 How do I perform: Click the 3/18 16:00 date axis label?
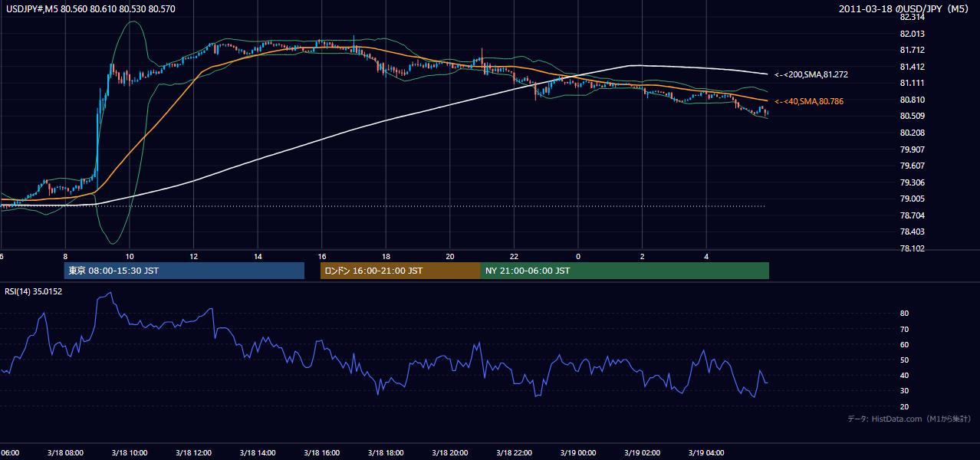[321, 453]
